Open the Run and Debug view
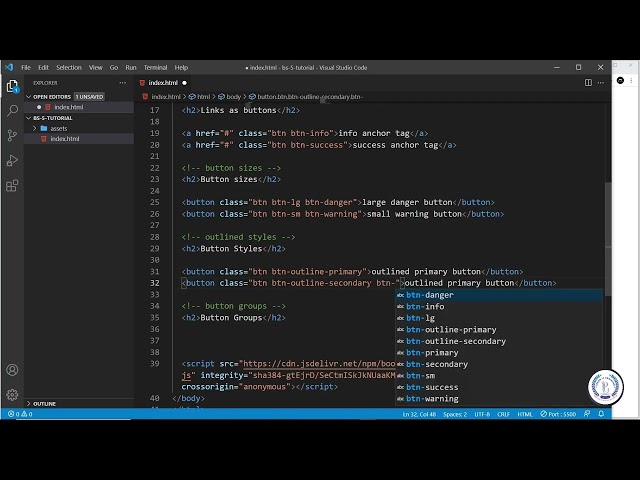Viewport: 640px width, 480px height. (12, 160)
